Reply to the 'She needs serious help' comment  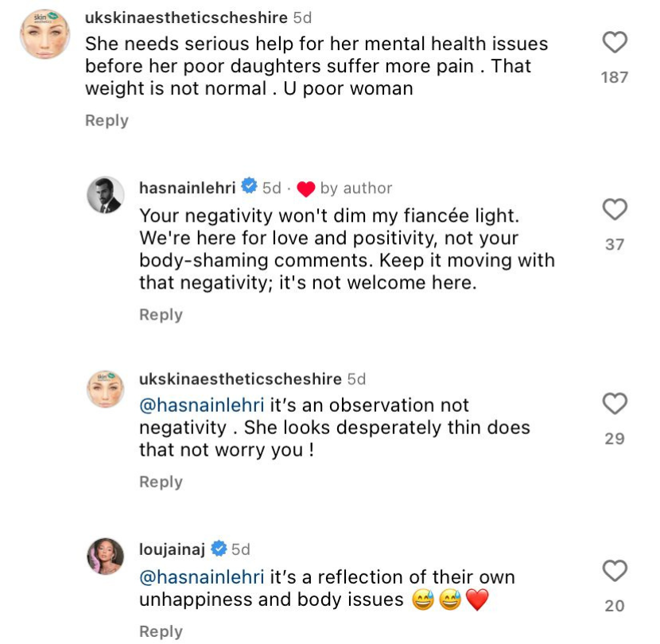click(x=107, y=120)
